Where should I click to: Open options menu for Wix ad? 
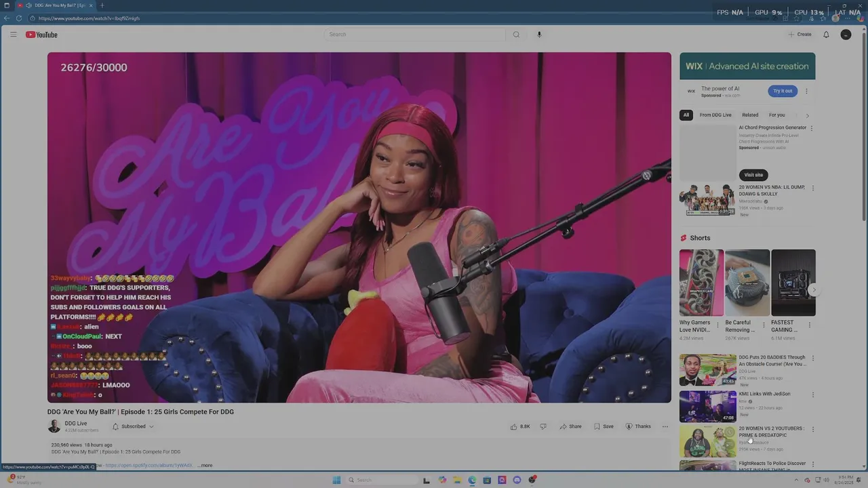pyautogui.click(x=806, y=91)
